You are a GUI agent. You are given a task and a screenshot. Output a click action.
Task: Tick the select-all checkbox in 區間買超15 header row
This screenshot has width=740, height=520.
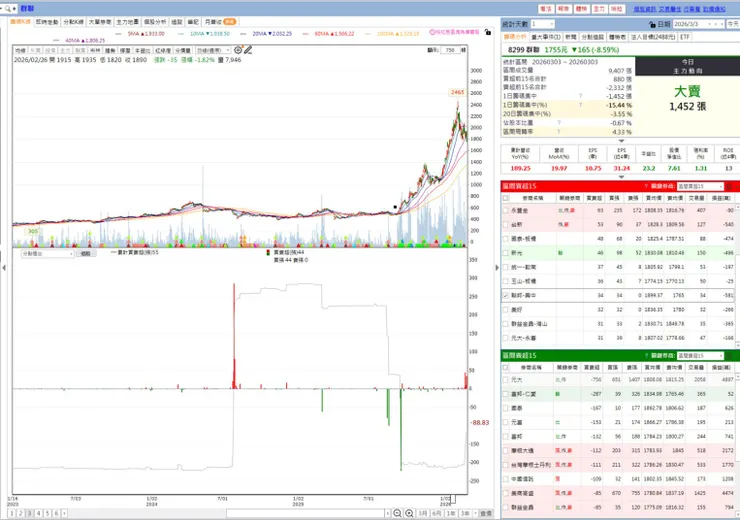(x=505, y=198)
